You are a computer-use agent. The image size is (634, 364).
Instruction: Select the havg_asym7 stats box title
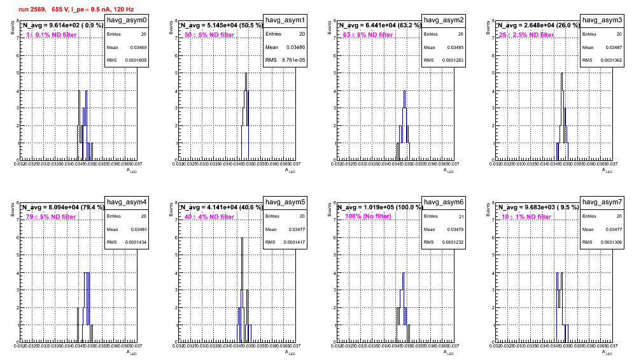(602, 202)
